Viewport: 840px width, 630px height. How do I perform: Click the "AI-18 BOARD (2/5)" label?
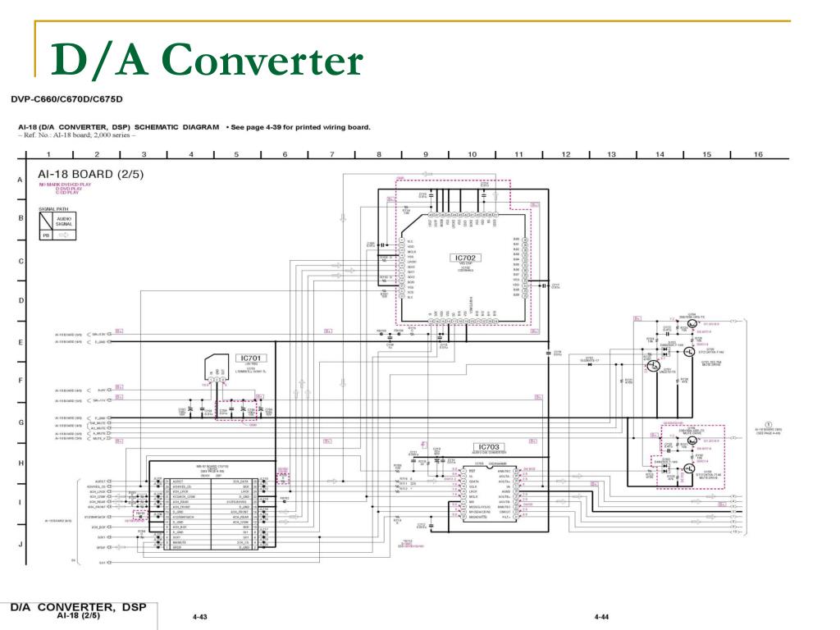(90, 174)
